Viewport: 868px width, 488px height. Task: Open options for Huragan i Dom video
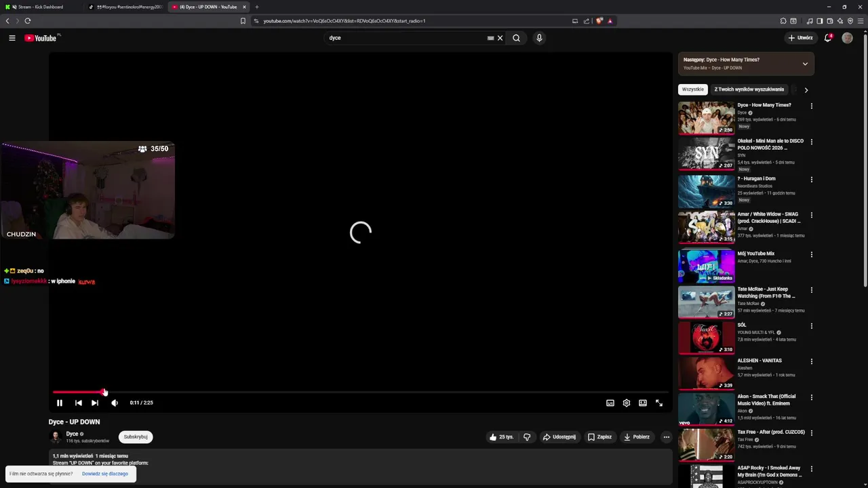tap(811, 180)
